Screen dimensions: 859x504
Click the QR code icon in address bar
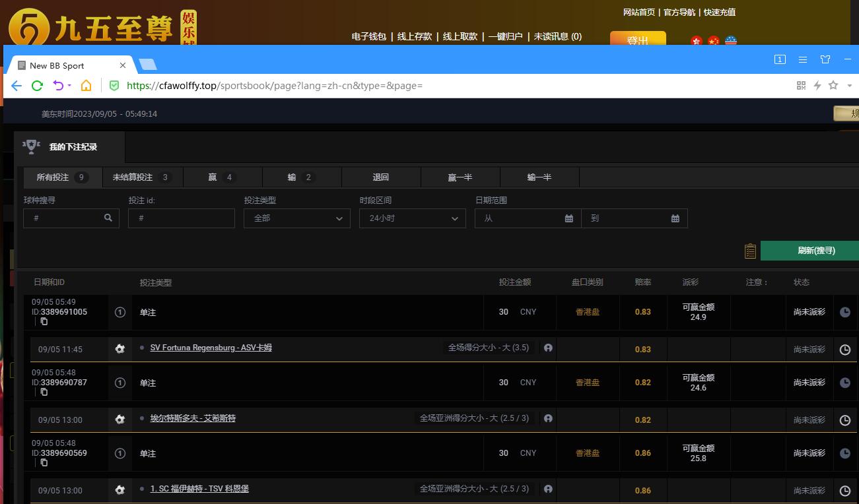[802, 85]
